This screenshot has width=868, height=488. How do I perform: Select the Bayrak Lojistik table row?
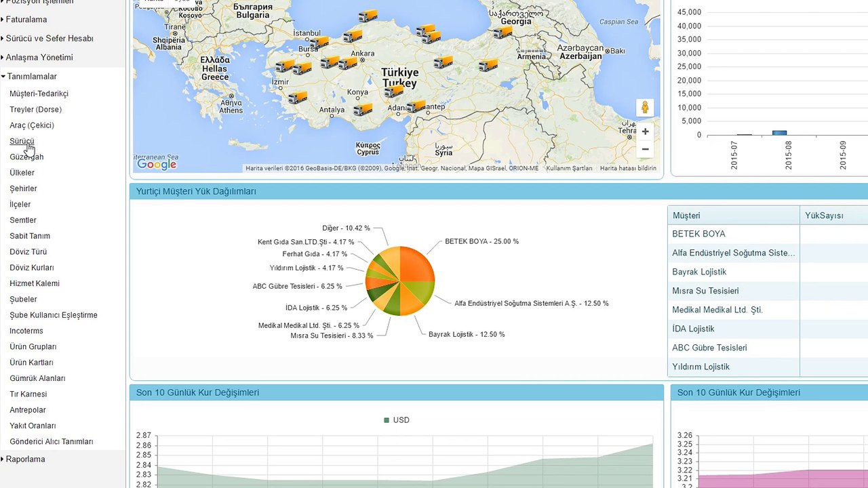768,272
